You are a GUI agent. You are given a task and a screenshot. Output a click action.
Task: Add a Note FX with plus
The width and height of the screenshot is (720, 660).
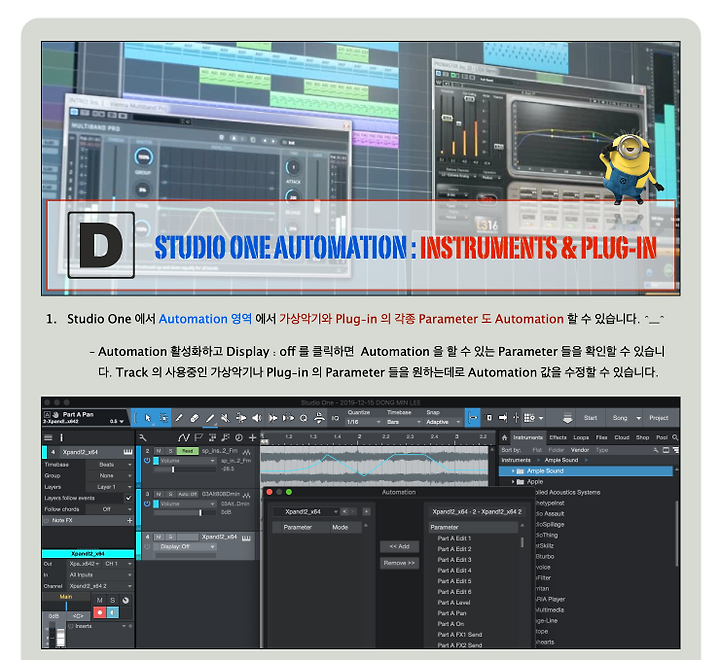click(129, 520)
